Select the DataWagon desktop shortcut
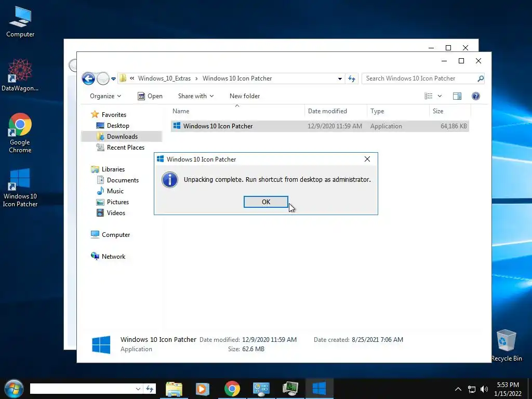532x399 pixels. click(20, 75)
